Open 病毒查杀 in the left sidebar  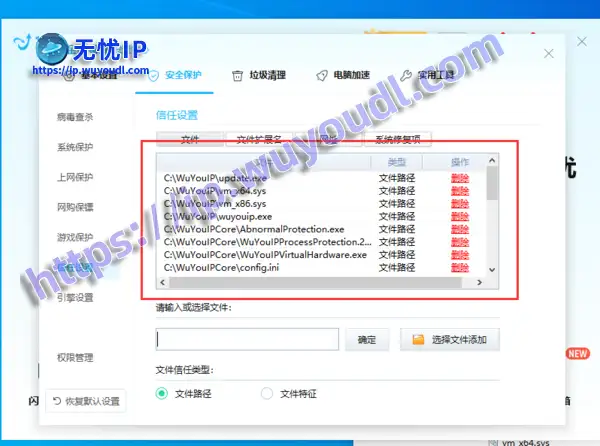coord(75,117)
